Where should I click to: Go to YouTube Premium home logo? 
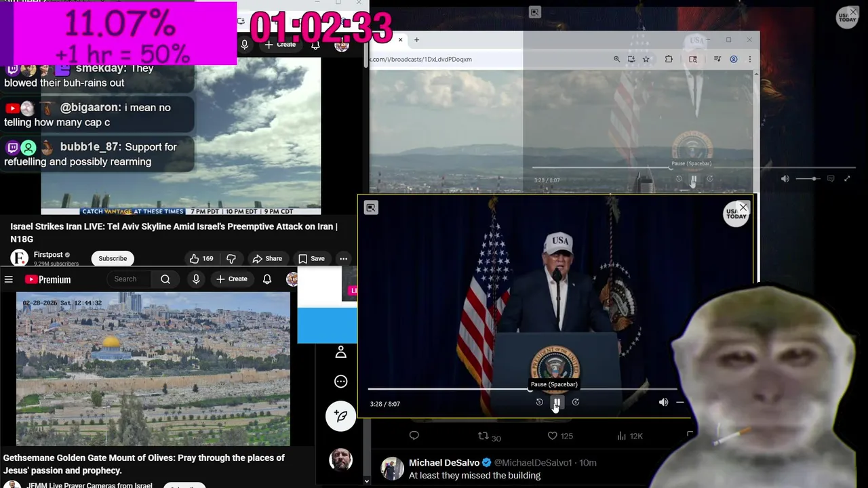click(48, 279)
